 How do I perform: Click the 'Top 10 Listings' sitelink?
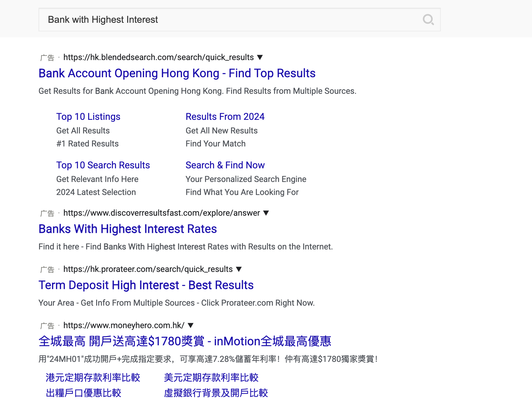click(x=88, y=117)
